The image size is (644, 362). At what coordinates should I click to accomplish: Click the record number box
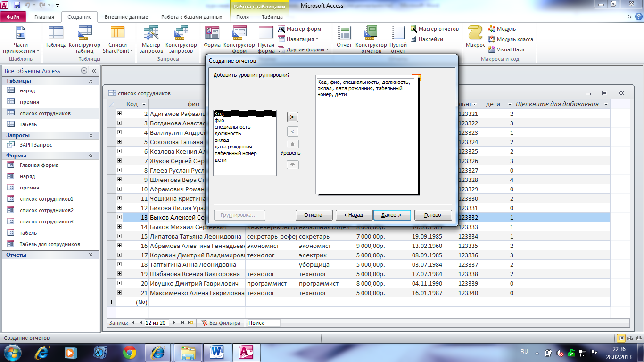coord(157,323)
